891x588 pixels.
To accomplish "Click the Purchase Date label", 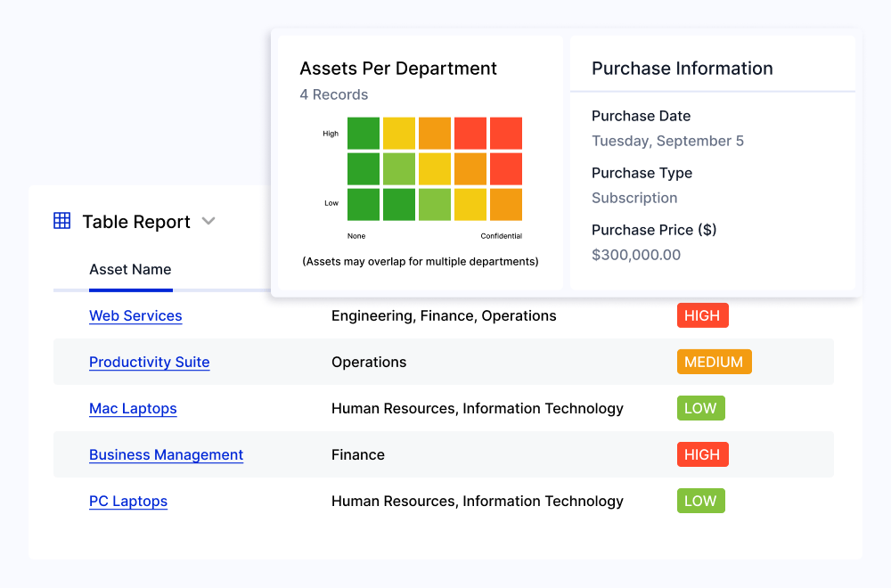I will (x=641, y=116).
